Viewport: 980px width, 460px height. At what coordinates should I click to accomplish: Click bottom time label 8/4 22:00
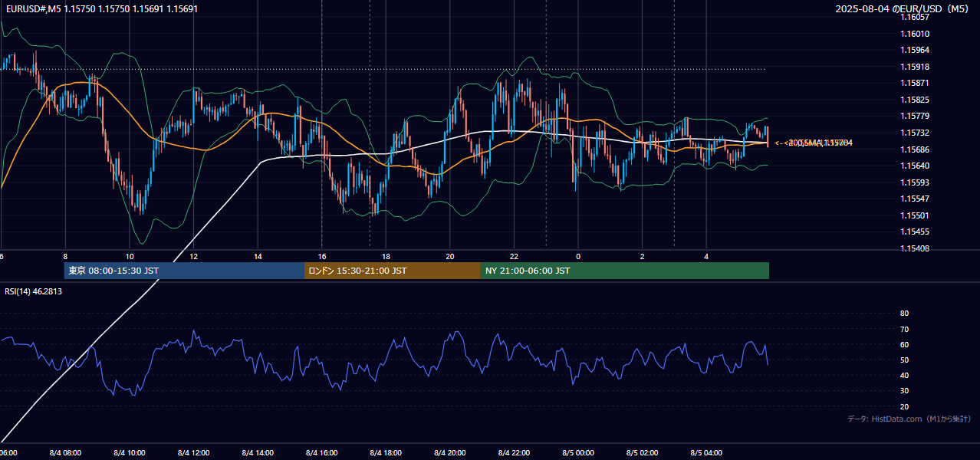pyautogui.click(x=515, y=453)
